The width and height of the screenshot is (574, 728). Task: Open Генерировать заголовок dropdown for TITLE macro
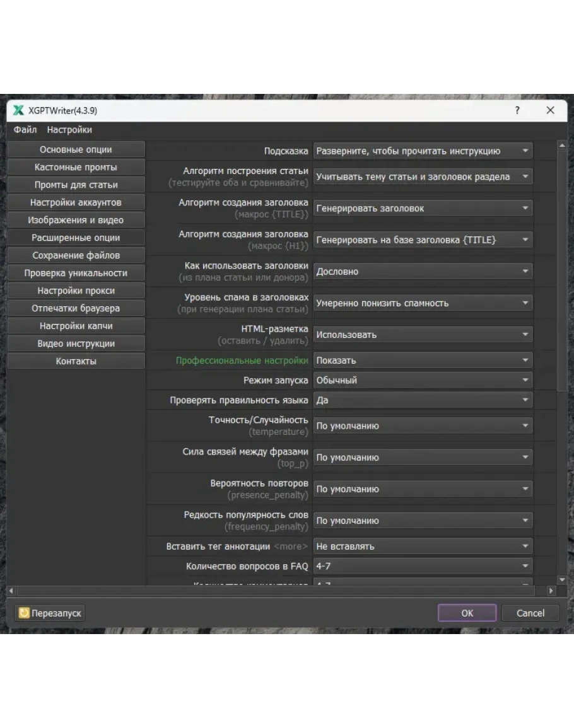point(423,209)
